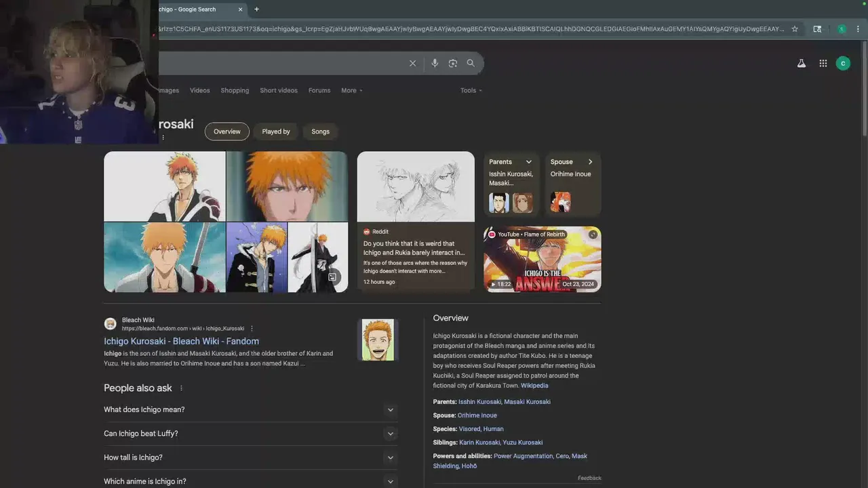Open Yuzu Kurosaki sibling link

(x=523, y=443)
